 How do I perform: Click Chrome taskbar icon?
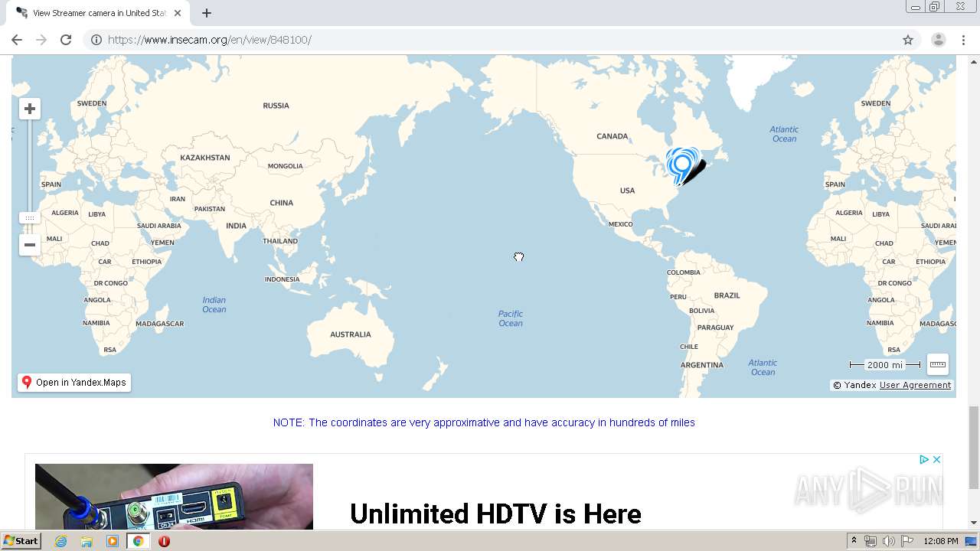[138, 541]
